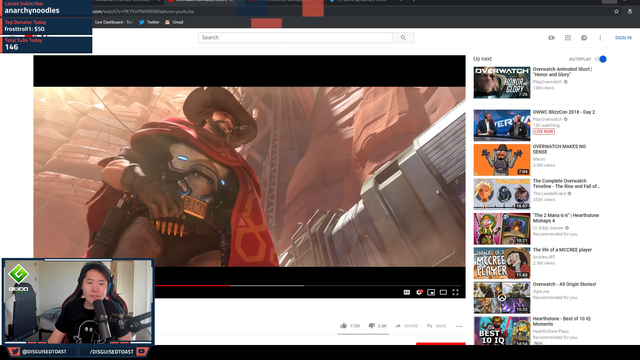
Task: Open the Twitter bookmark
Action: (149, 22)
